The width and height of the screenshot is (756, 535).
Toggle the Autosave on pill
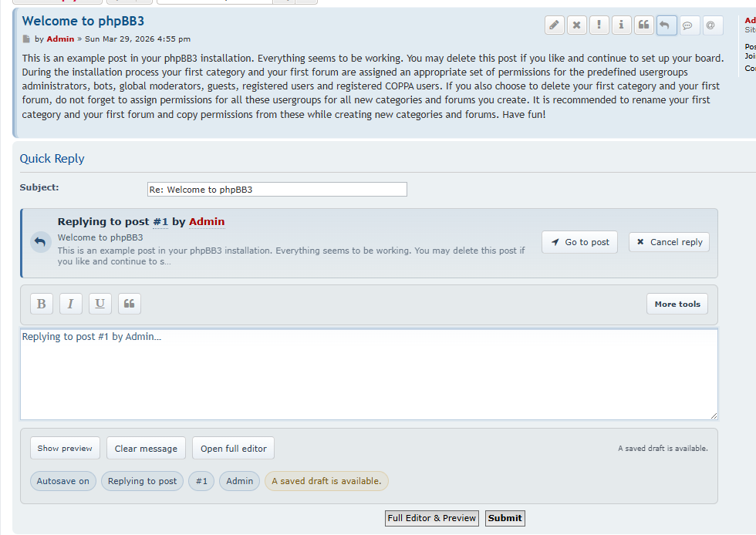pos(63,481)
